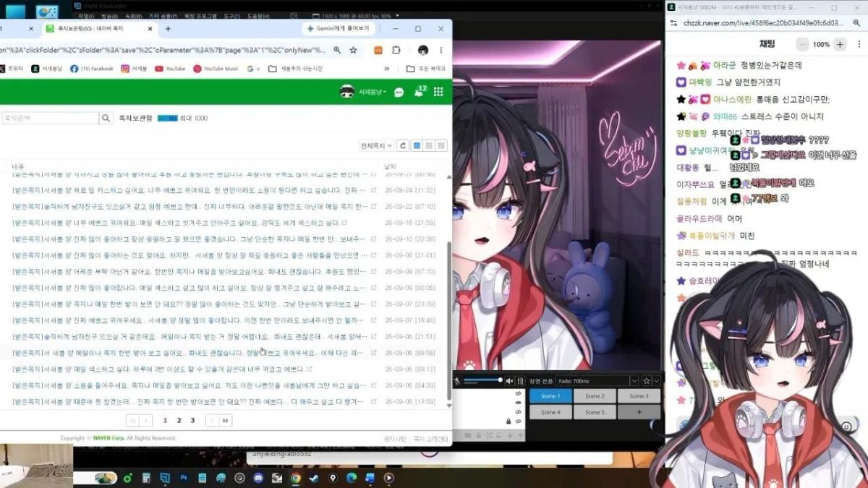The width and height of the screenshot is (868, 488).
Task: Open the Chrome extensions puzzle icon
Action: coord(396,50)
